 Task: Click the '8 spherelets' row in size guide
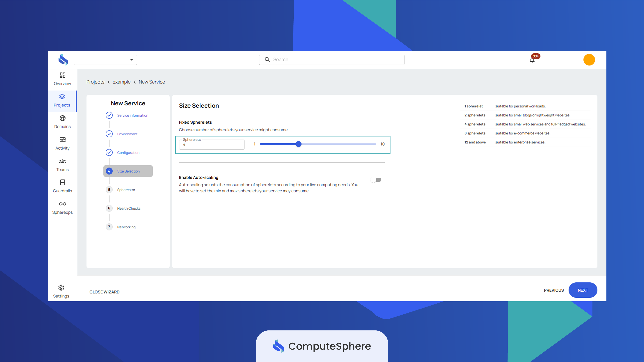[x=525, y=133]
